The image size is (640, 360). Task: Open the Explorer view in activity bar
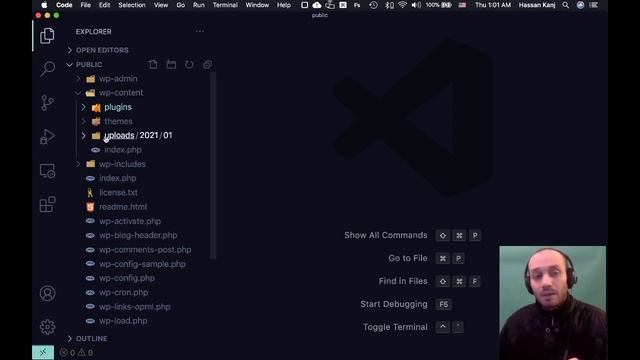(x=47, y=36)
